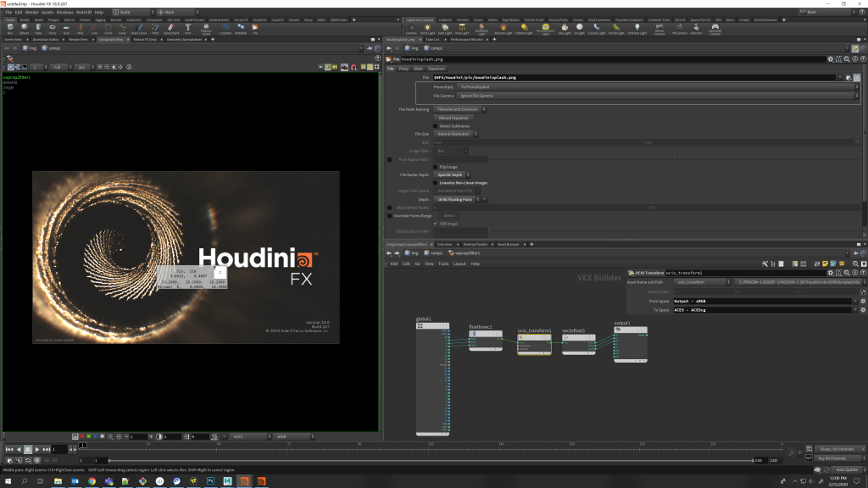Open gear menu for houdinisplash_png parameters

click(x=831, y=59)
